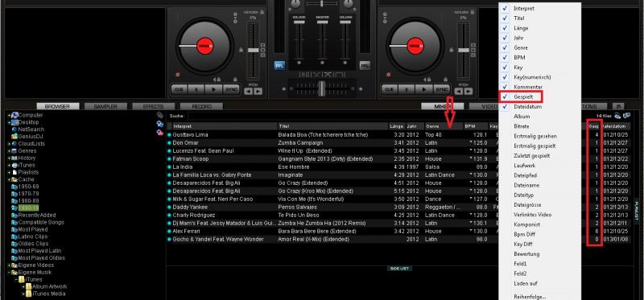Play the left deck track
The width and height of the screenshot is (644, 300).
click(x=214, y=89)
